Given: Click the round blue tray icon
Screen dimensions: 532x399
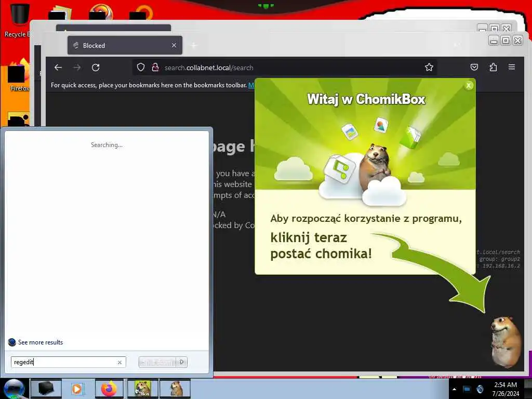Looking at the screenshot, I should pyautogui.click(x=480, y=389).
